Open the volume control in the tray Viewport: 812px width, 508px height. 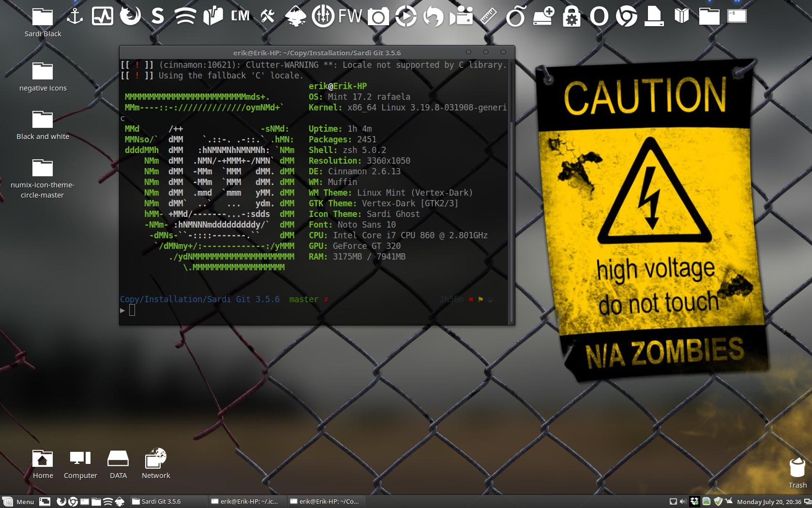683,502
